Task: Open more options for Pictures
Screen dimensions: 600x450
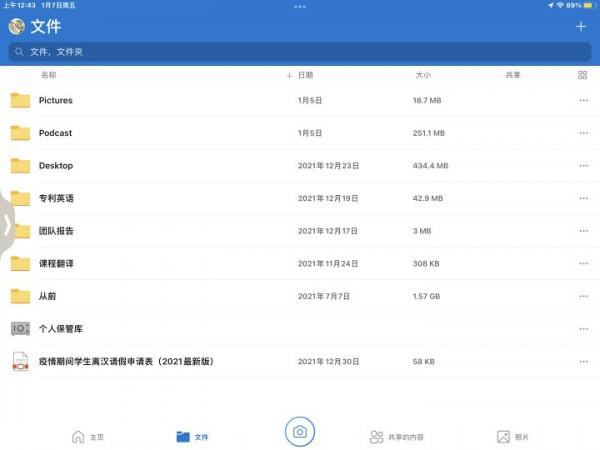Action: (584, 100)
